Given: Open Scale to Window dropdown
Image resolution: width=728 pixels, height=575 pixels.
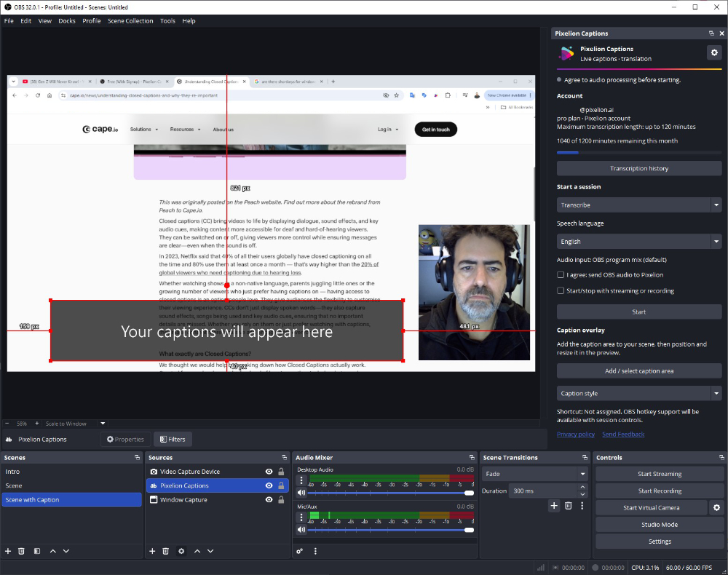Looking at the screenshot, I should pos(75,424).
